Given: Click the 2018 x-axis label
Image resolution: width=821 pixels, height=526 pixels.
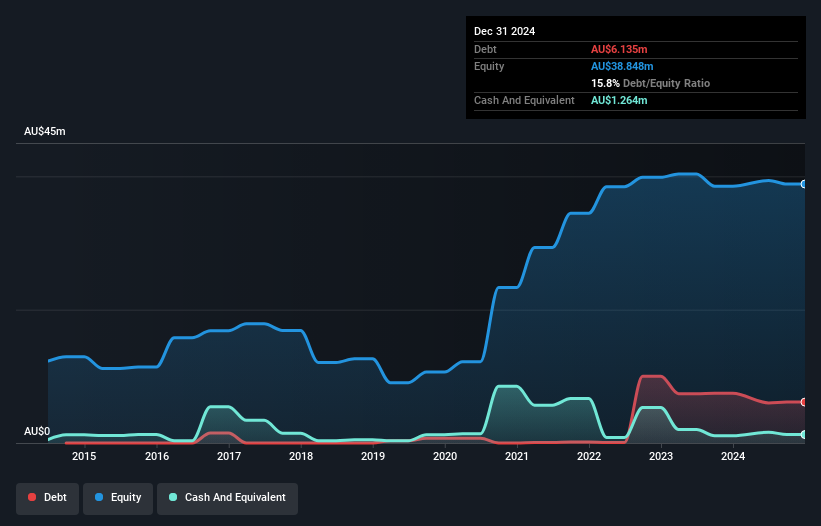Looking at the screenshot, I should pos(301,456).
